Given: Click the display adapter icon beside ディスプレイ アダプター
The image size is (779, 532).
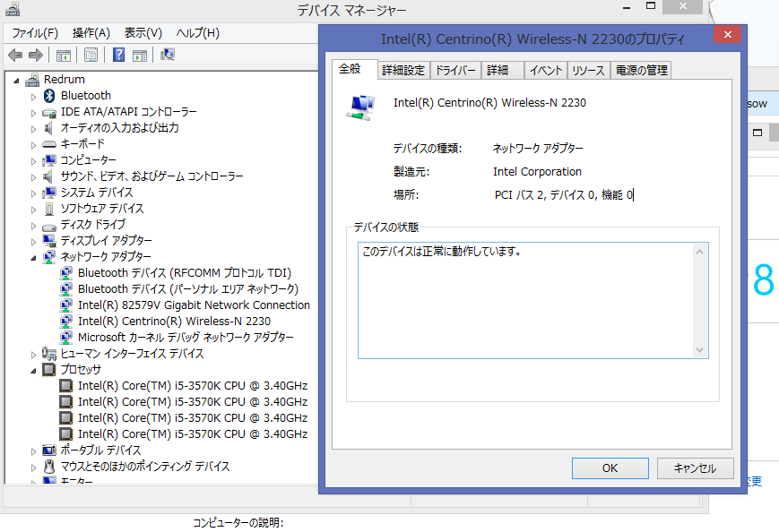Looking at the screenshot, I should pyautogui.click(x=49, y=241).
